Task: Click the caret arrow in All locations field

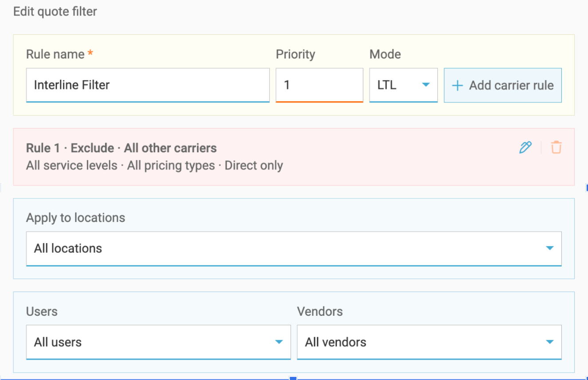Action: coord(549,248)
